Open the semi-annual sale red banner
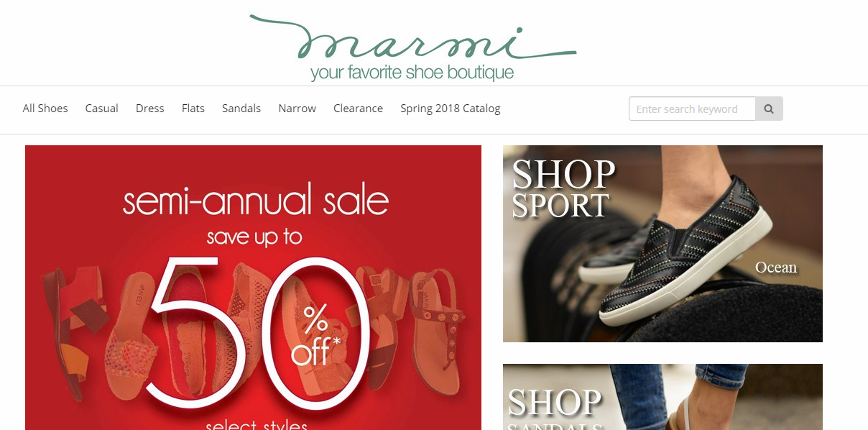This screenshot has height=430, width=868. point(253,288)
